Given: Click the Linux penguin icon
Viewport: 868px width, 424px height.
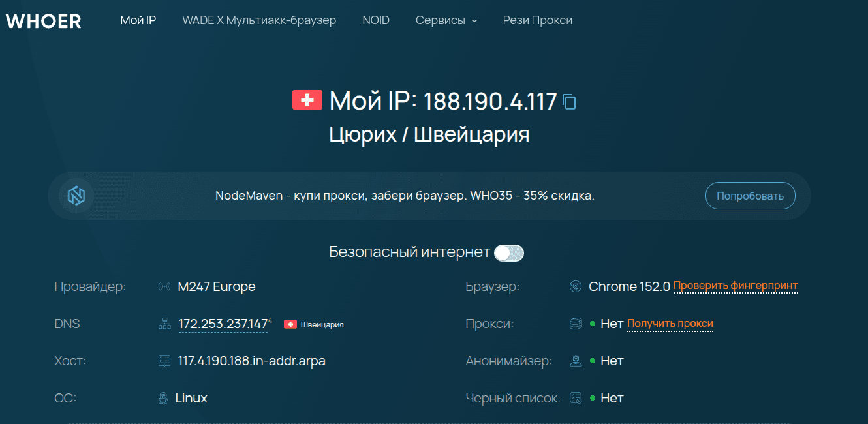Looking at the screenshot, I should point(164,398).
